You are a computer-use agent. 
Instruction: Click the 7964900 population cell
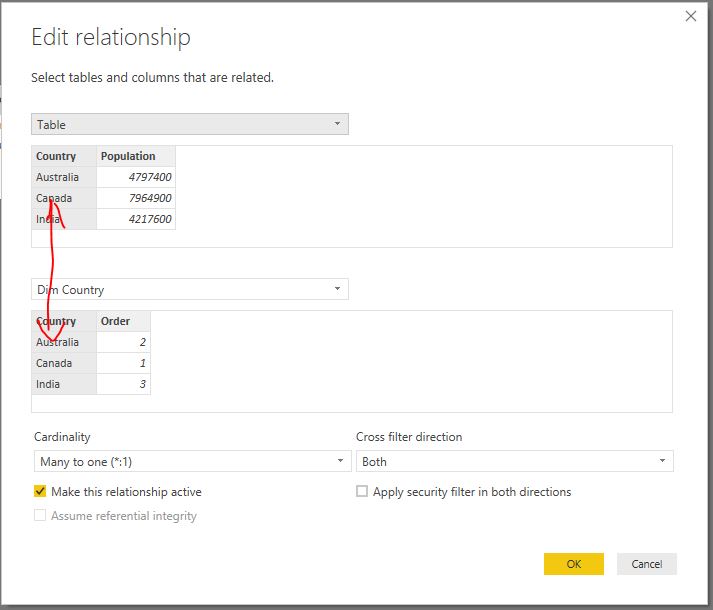click(x=136, y=198)
